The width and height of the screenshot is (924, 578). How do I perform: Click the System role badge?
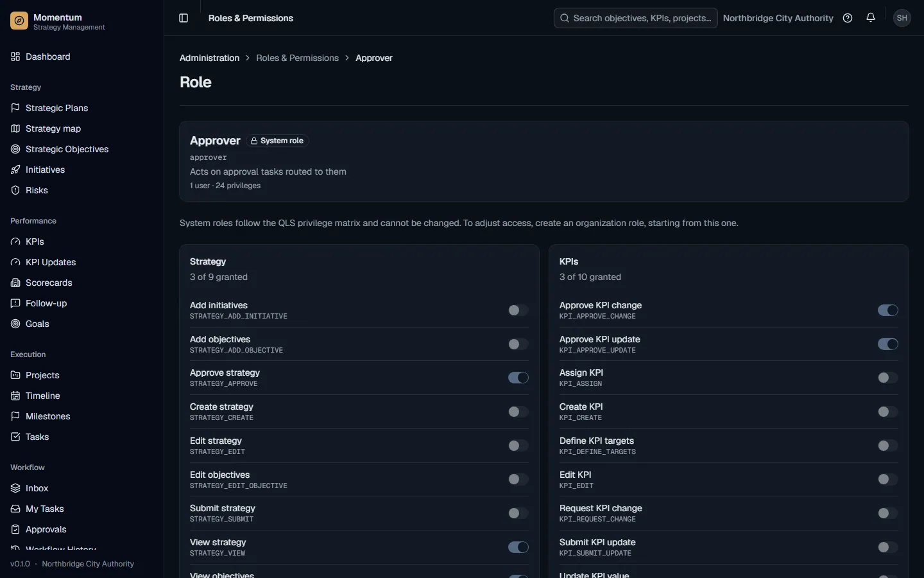point(277,141)
